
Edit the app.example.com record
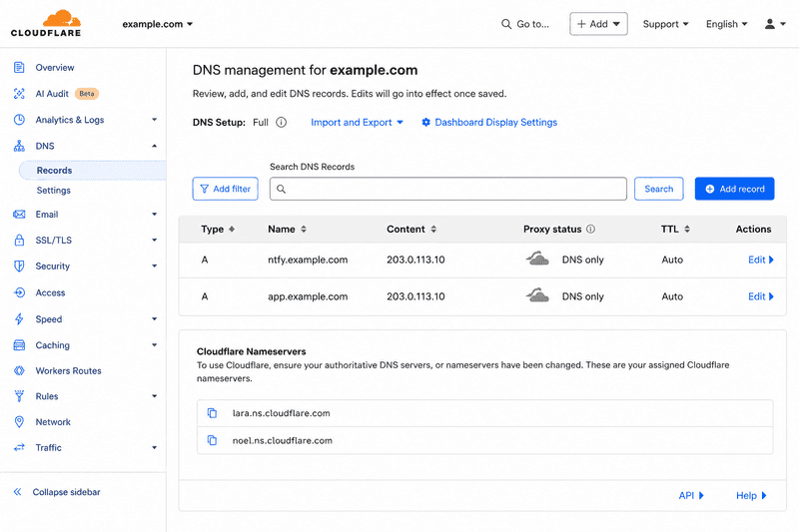coord(761,295)
